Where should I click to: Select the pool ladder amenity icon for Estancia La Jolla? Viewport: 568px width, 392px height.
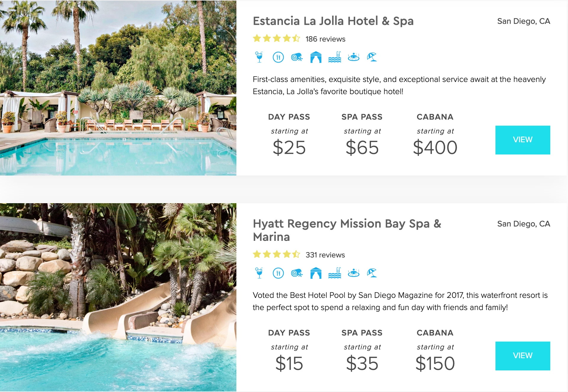click(x=335, y=57)
